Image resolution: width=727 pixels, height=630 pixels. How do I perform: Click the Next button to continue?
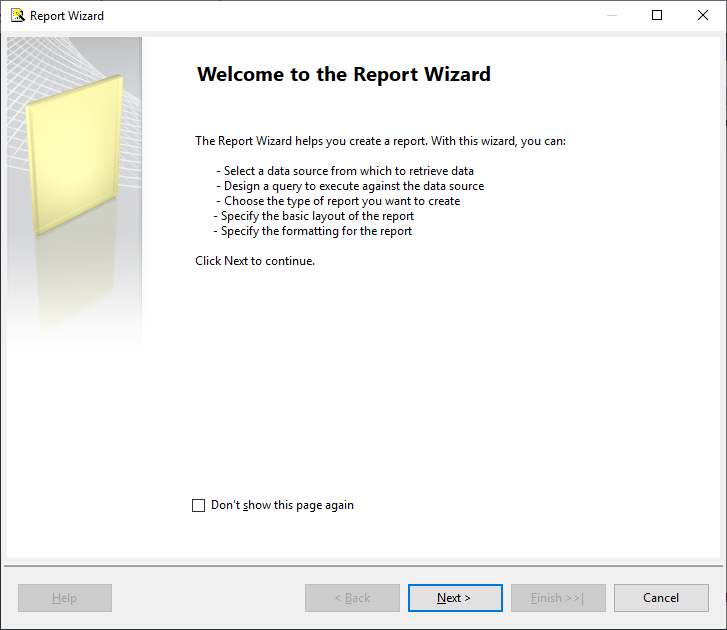click(455, 598)
